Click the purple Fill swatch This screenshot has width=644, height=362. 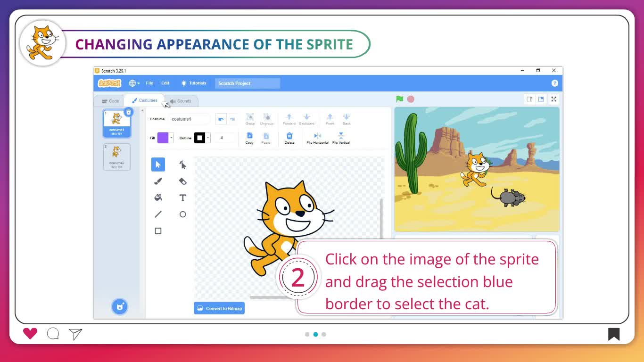click(x=163, y=138)
